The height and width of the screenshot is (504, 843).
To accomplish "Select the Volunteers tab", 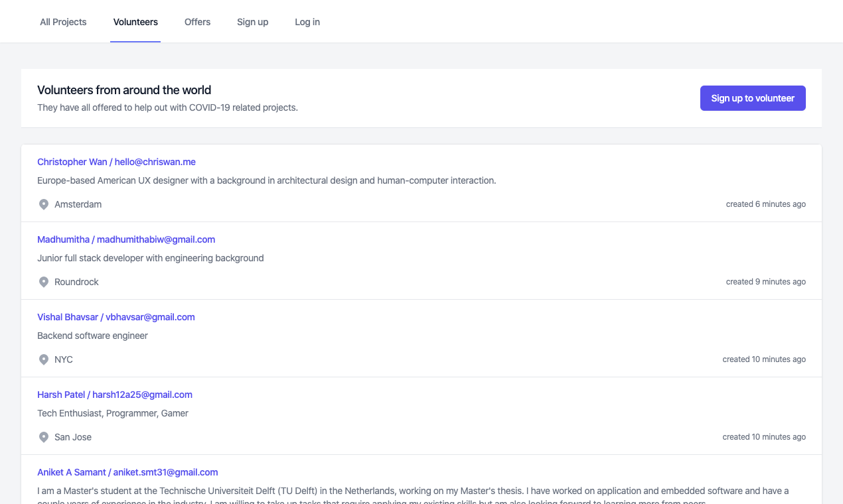I will point(135,22).
